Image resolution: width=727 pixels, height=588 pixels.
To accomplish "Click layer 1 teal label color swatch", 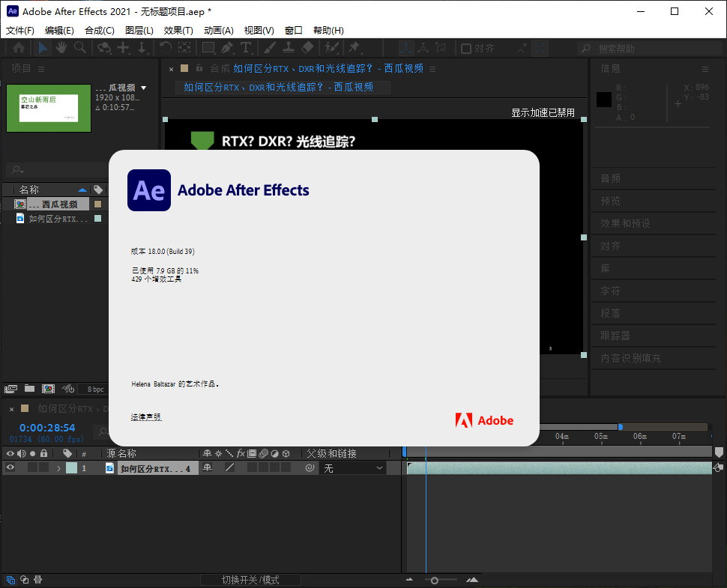I will [x=71, y=468].
